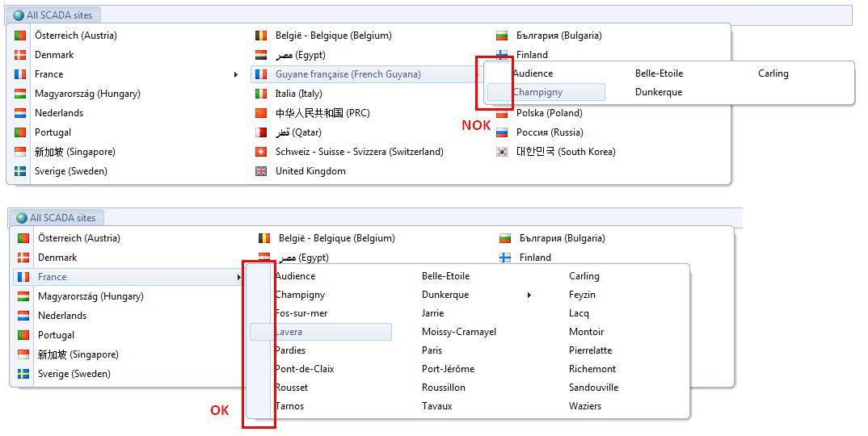Click the Italy flag icon

(260, 94)
